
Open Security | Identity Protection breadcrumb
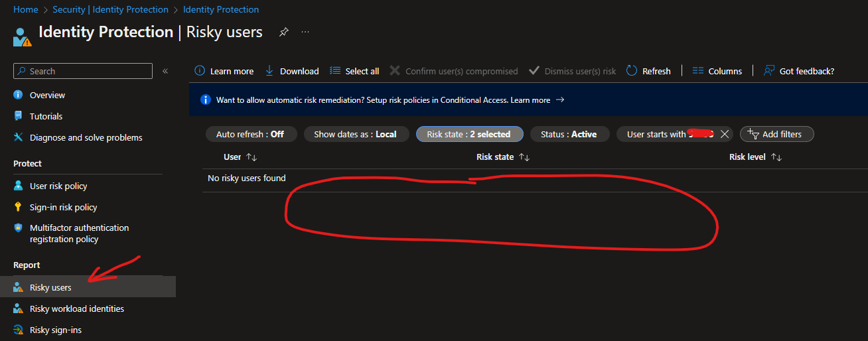110,9
